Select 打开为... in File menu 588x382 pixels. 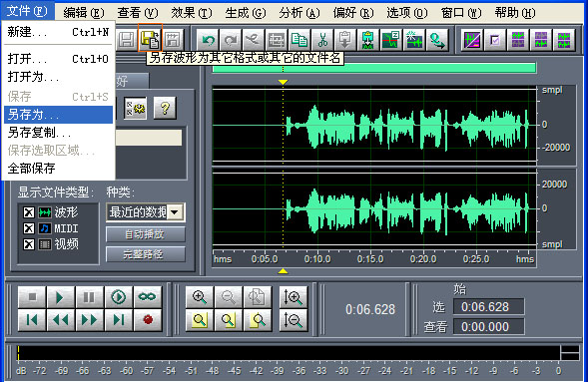[x=59, y=77]
